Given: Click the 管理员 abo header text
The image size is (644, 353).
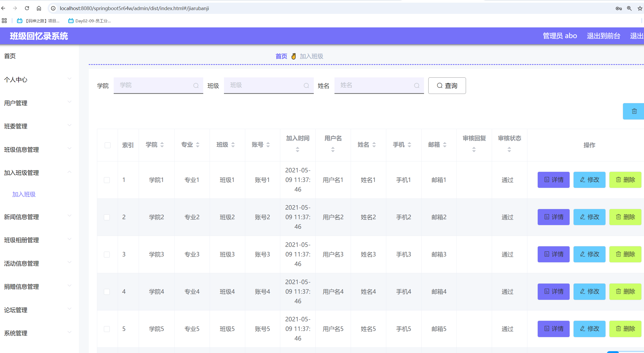Looking at the screenshot, I should coord(560,36).
